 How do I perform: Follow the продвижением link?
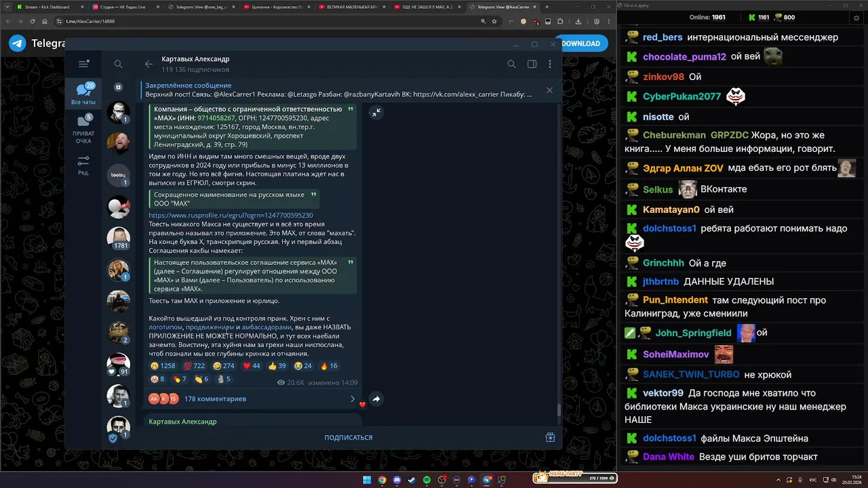tap(210, 327)
